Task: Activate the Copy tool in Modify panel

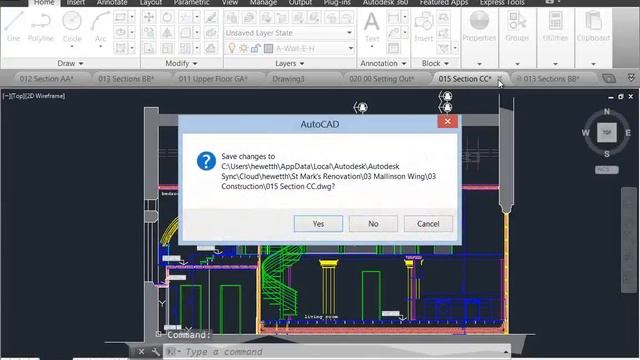Action: pyautogui.click(x=149, y=33)
